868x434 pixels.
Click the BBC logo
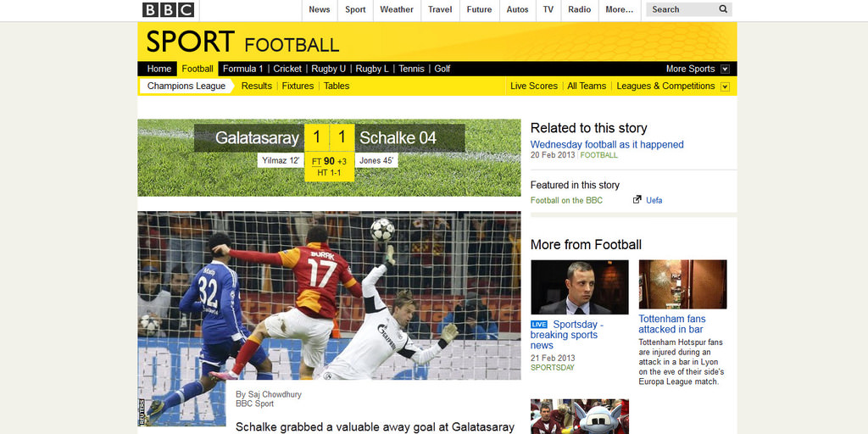(169, 9)
